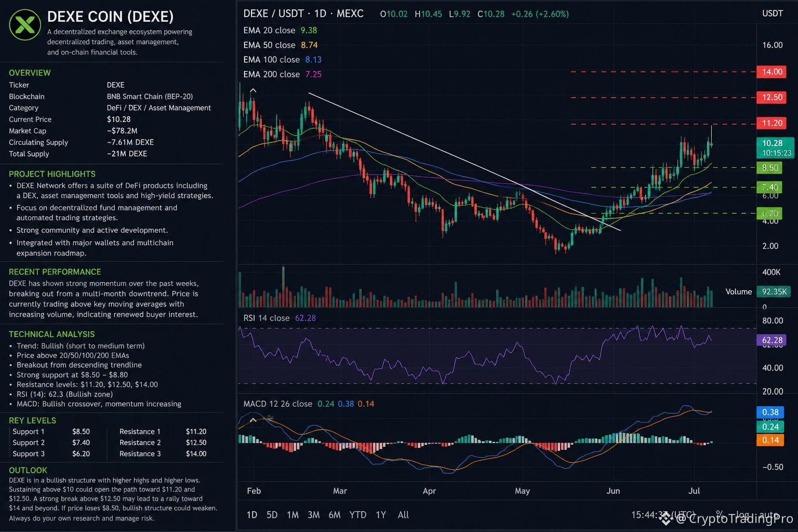The width and height of the screenshot is (798, 532).
Task: Click the 7.40 support price label
Action: tap(770, 187)
